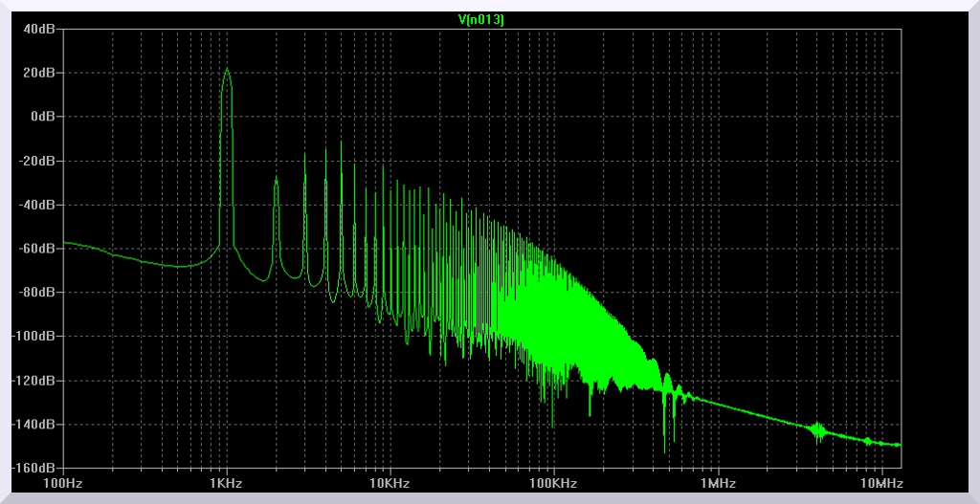Click the 10KHz horizontal axis label

tap(390, 484)
